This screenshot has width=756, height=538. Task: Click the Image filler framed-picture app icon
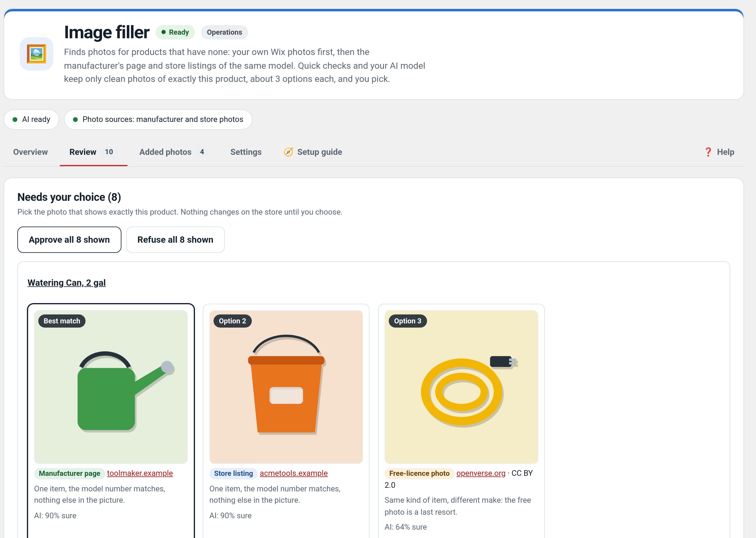click(x=36, y=54)
